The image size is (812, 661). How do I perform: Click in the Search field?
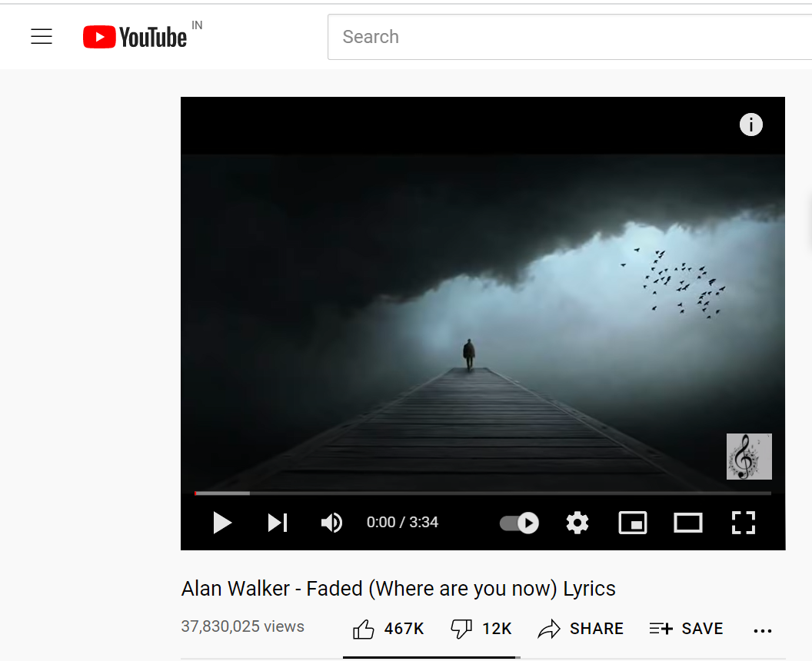pyautogui.click(x=570, y=37)
